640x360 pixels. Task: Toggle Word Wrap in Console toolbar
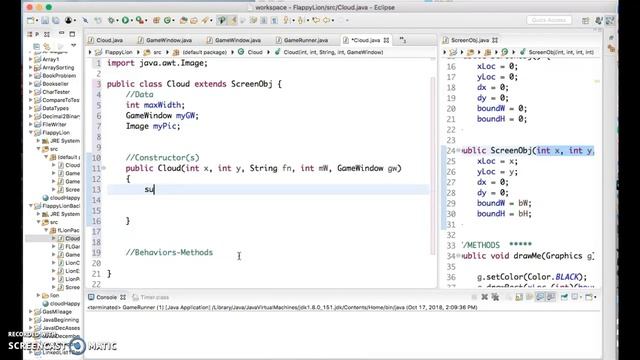529,297
